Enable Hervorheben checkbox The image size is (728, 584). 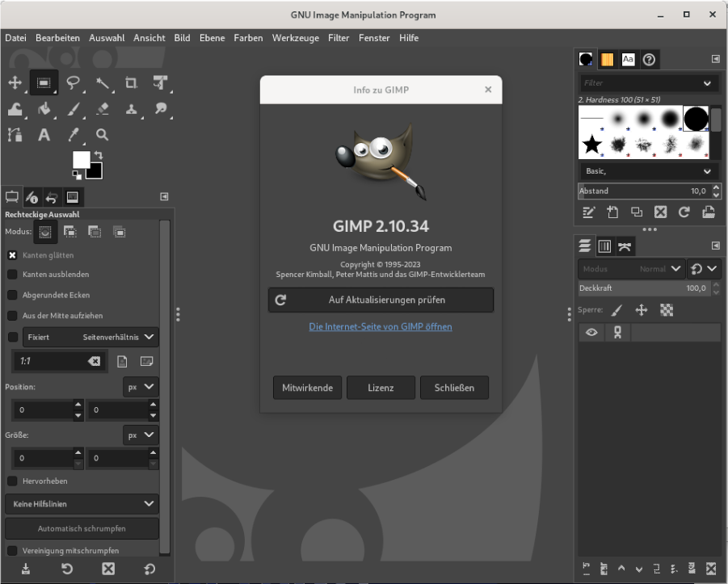pos(13,481)
